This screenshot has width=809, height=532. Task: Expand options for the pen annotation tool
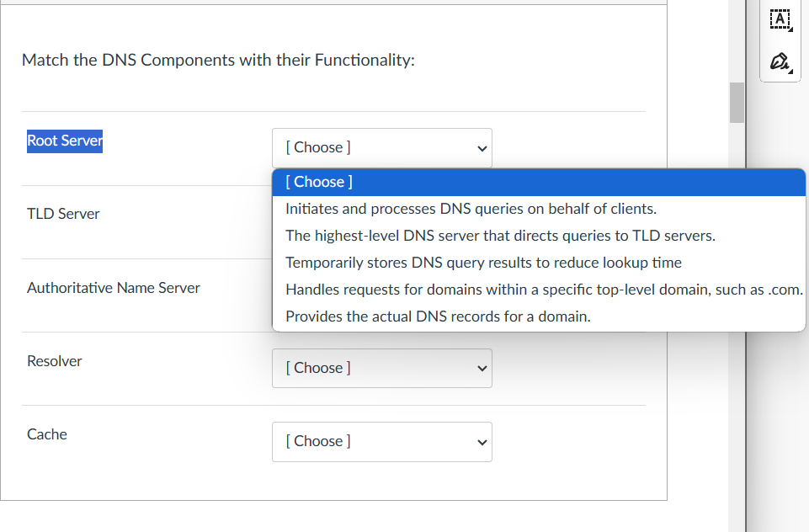tap(790, 72)
